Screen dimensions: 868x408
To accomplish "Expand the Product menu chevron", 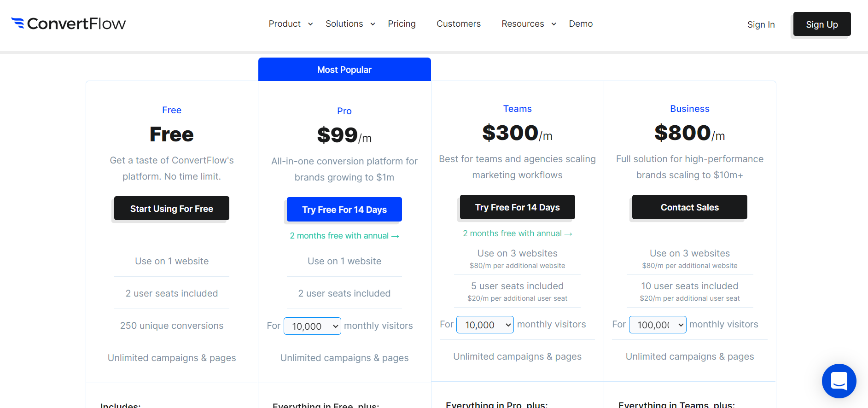I will tap(310, 24).
